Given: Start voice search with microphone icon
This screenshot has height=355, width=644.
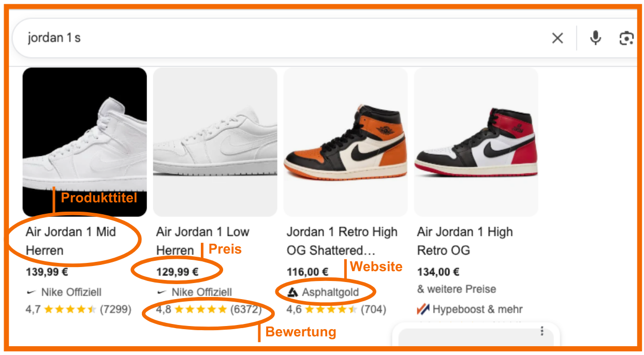Looking at the screenshot, I should coord(596,38).
